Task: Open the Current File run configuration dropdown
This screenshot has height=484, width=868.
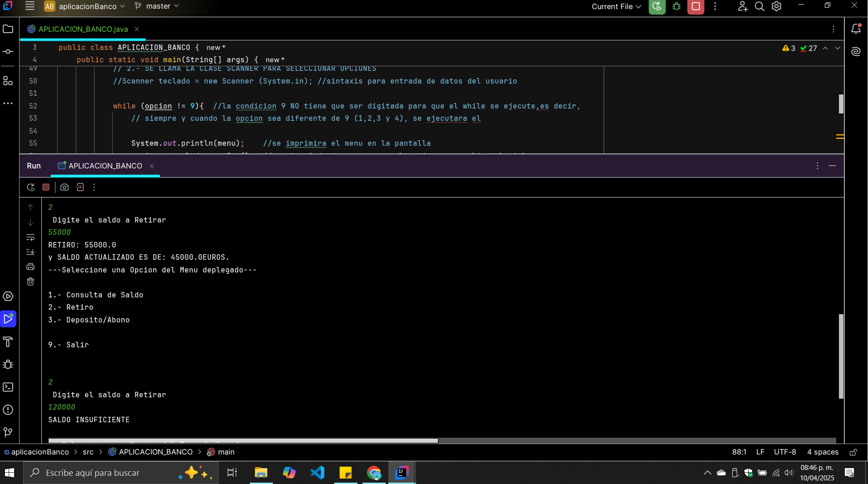Action: (616, 6)
